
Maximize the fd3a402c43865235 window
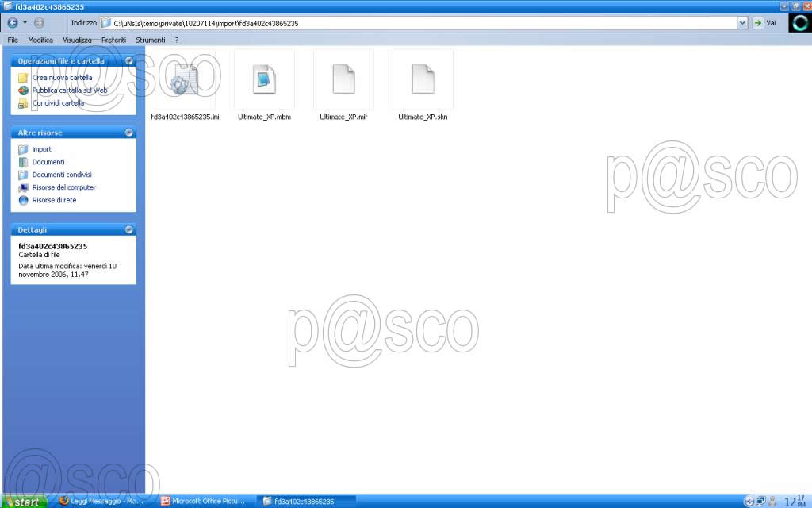pos(796,6)
